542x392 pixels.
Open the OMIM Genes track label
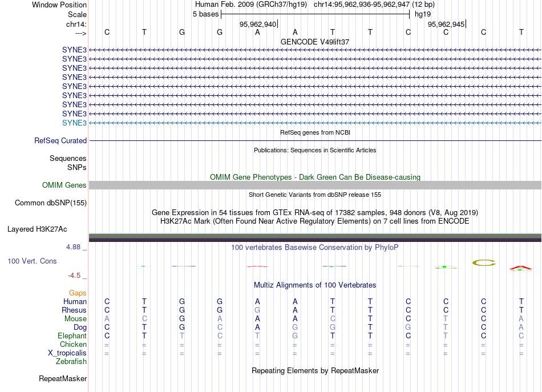64,185
